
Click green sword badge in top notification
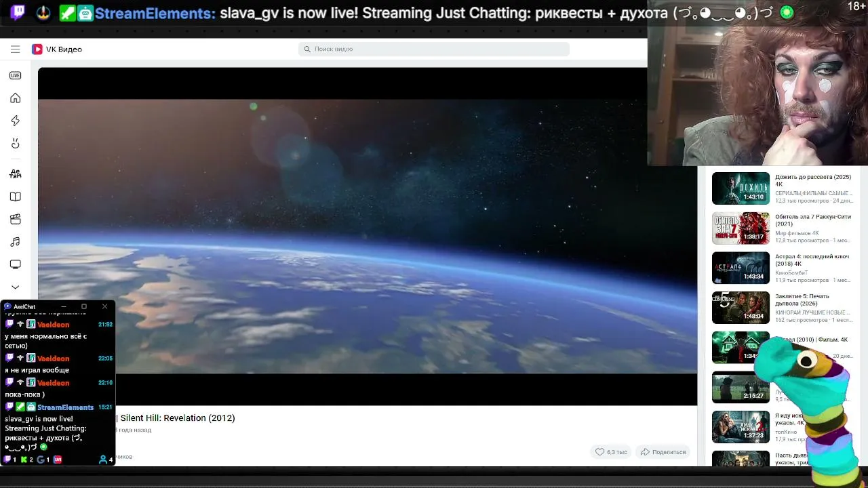click(x=67, y=13)
